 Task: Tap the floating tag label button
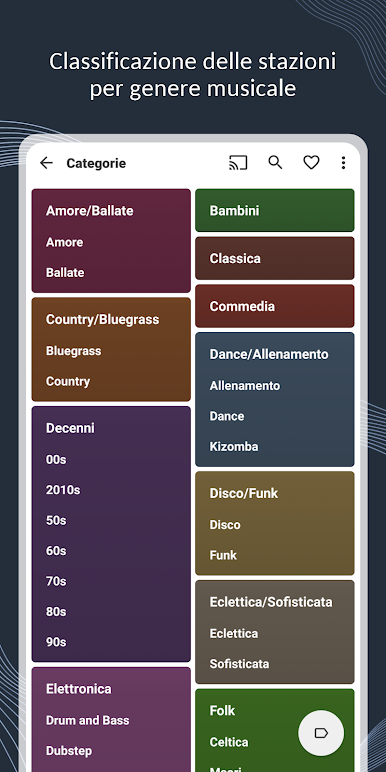tap(321, 733)
